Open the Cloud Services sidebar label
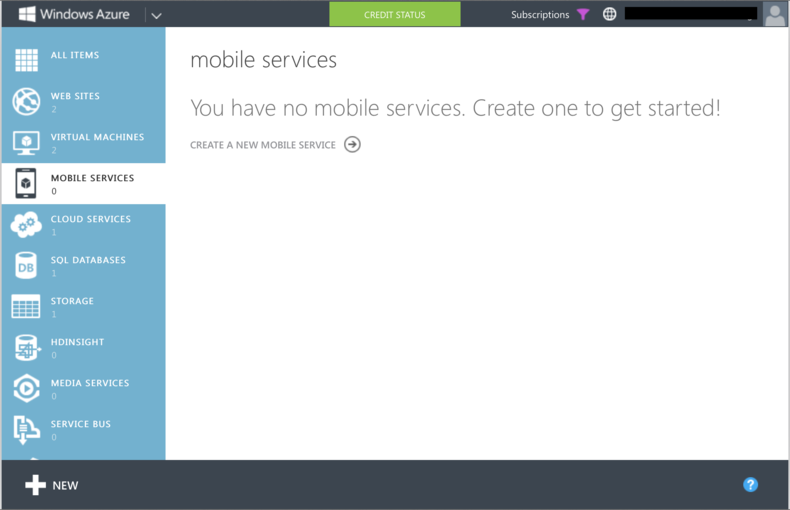 point(91,219)
